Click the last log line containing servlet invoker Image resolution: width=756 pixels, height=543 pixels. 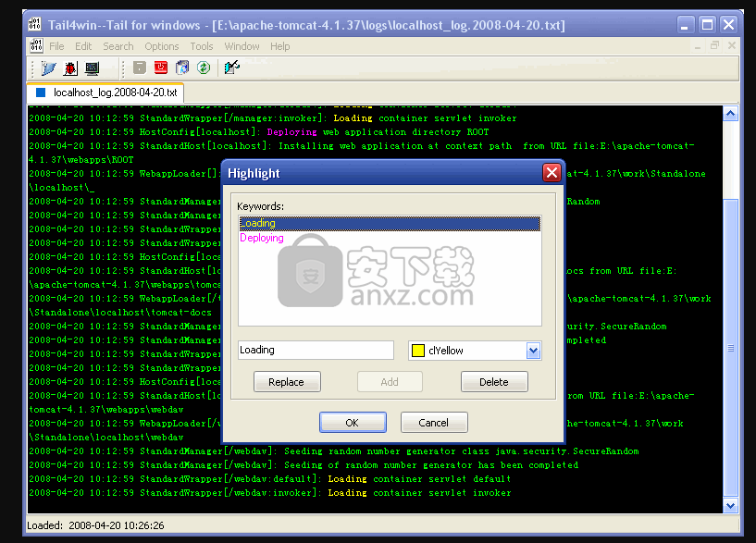tap(270, 493)
